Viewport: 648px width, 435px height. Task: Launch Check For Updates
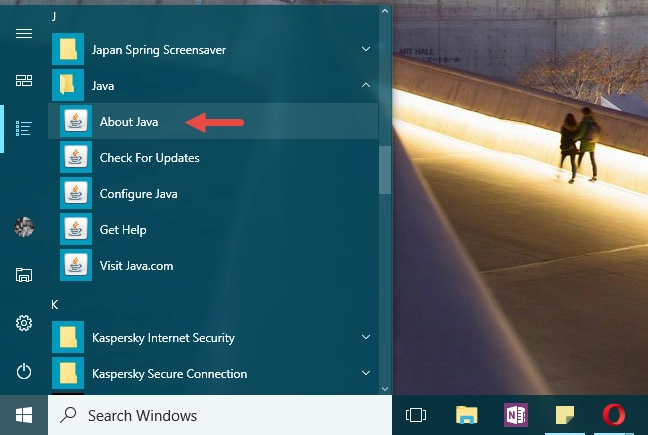tap(213, 157)
